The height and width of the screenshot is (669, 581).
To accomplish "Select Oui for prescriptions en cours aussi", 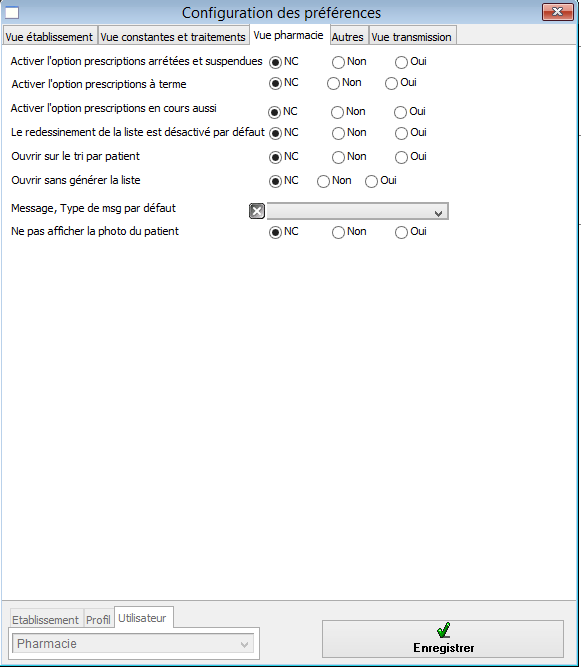I will 400,112.
